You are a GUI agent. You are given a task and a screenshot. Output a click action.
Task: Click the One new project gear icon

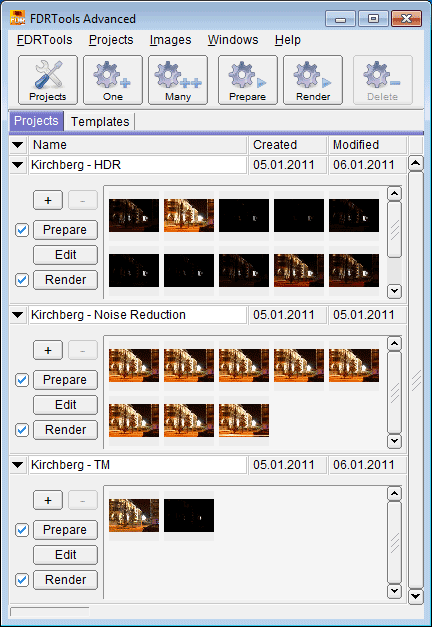[x=113, y=80]
